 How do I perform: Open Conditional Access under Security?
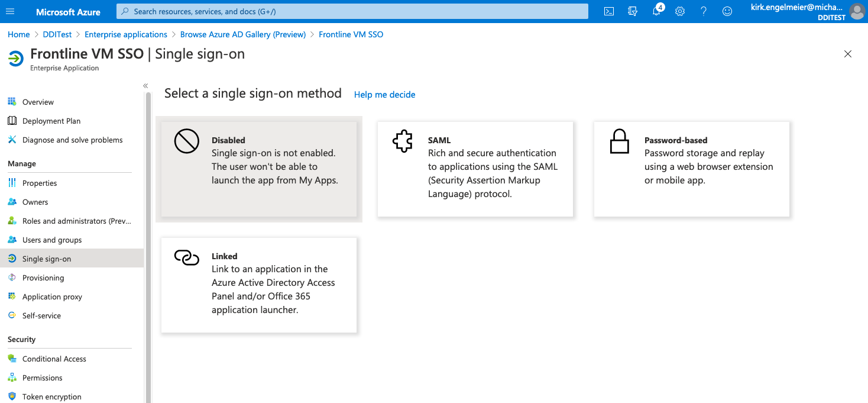pos(54,359)
